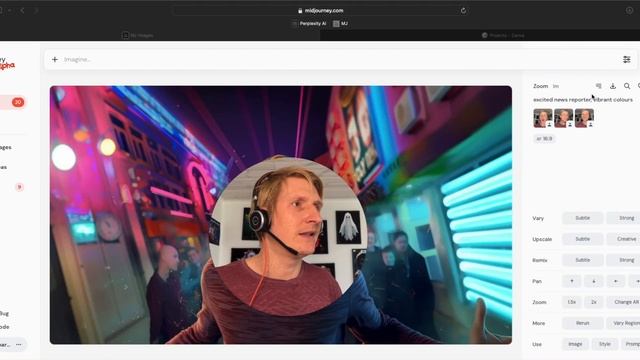Click the small pink sidebar counter badge
The width and height of the screenshot is (640, 360).
click(x=19, y=187)
